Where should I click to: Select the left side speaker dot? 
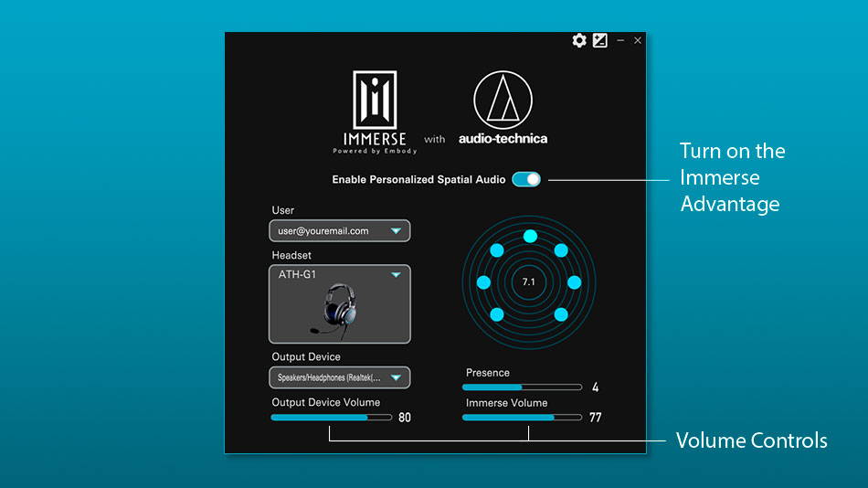tap(483, 282)
